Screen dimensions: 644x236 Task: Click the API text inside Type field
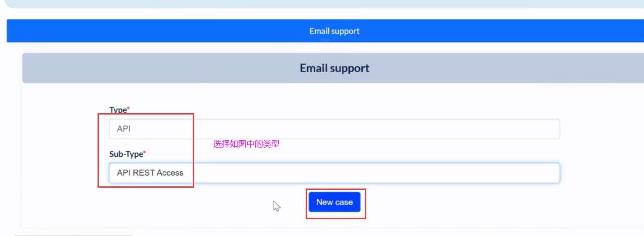point(124,129)
